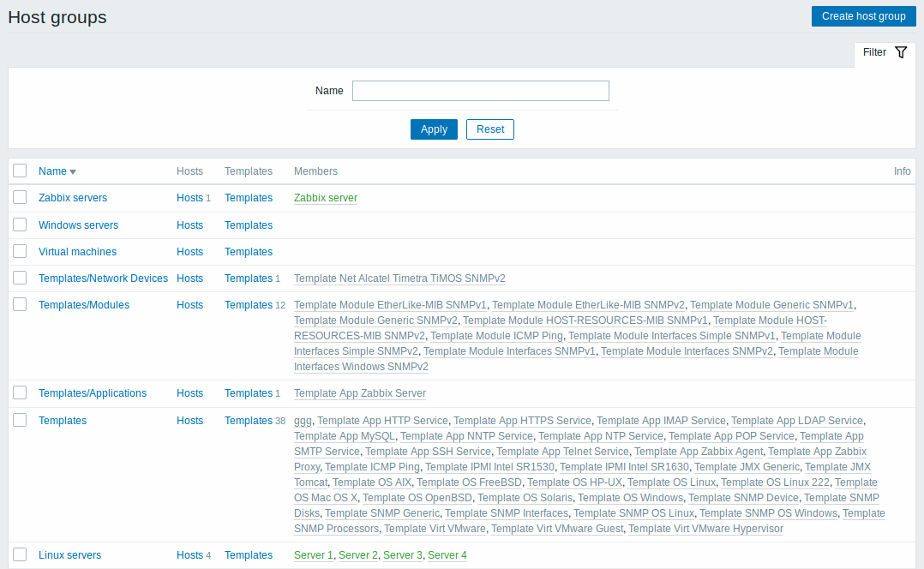Open Template Net Alcatel Timetra TiMOS SNMPv2
The width and height of the screenshot is (924, 569).
point(399,278)
